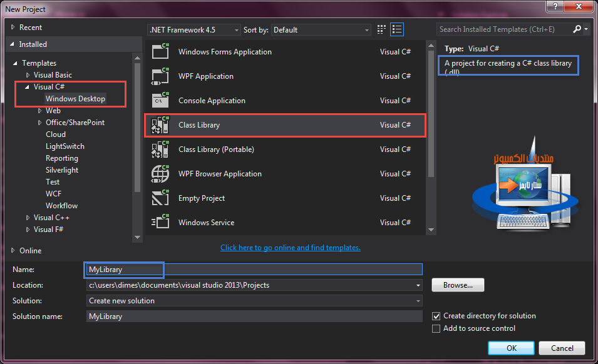Select Windows Desktop in the tree
598x364 pixels.
75,99
